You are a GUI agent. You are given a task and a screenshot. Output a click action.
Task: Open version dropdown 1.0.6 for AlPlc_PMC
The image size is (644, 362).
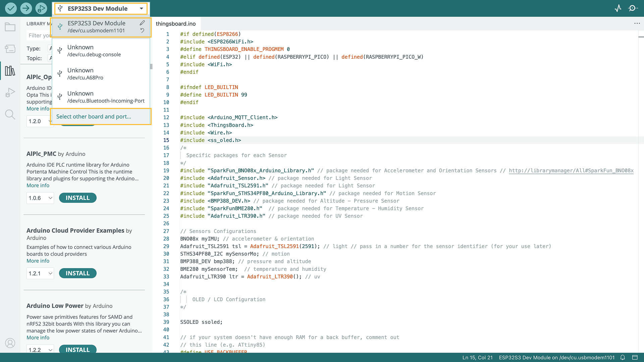(40, 198)
